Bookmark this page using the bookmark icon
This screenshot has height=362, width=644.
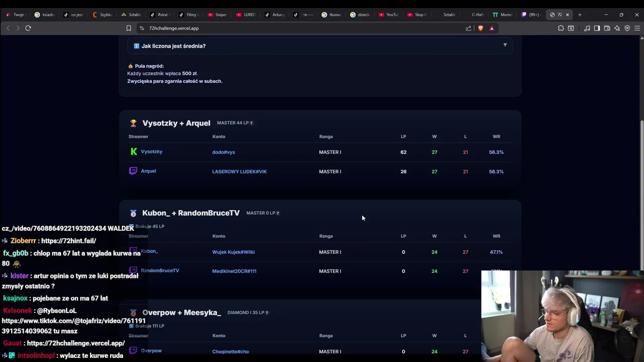(129, 28)
